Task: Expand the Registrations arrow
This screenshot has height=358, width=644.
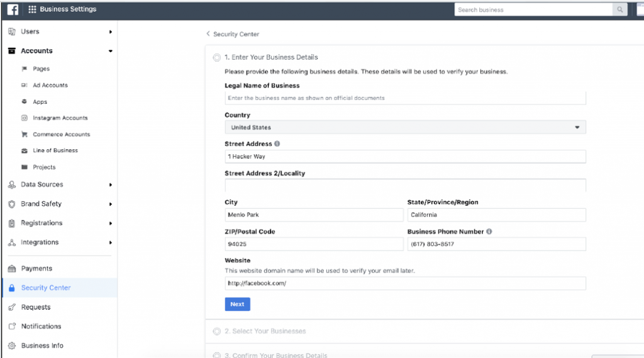Action: click(x=111, y=223)
